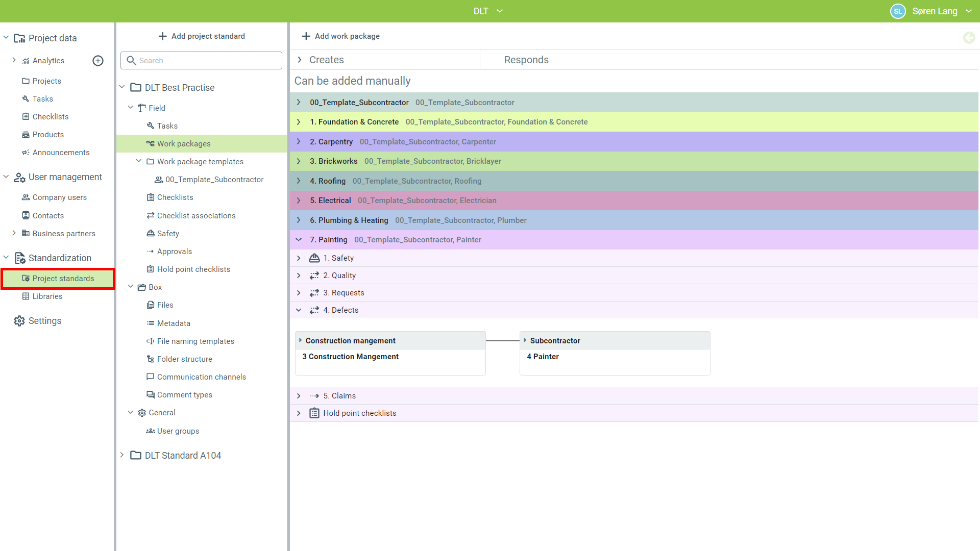
Task: Click the Claims dotted arrow icon
Action: click(314, 396)
